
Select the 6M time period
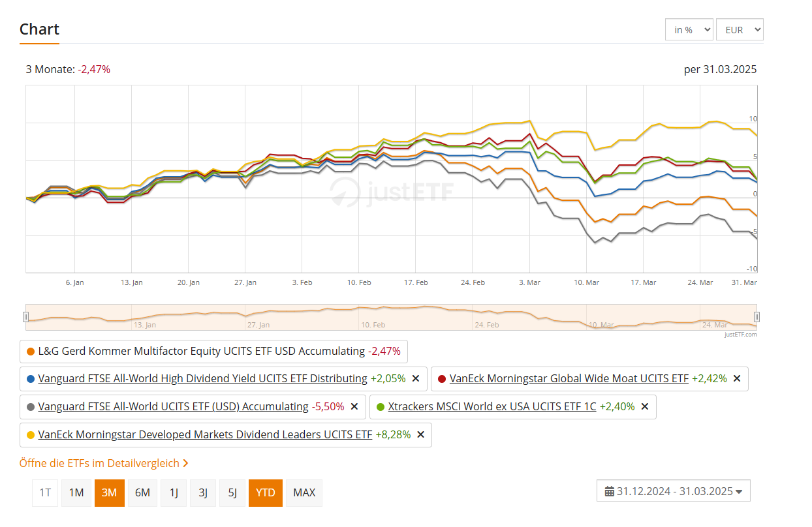click(x=142, y=492)
